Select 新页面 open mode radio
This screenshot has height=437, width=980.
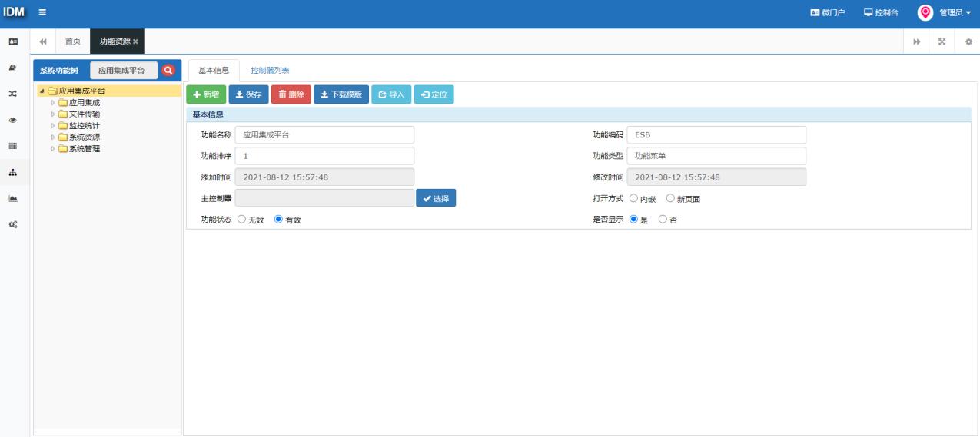tap(670, 198)
